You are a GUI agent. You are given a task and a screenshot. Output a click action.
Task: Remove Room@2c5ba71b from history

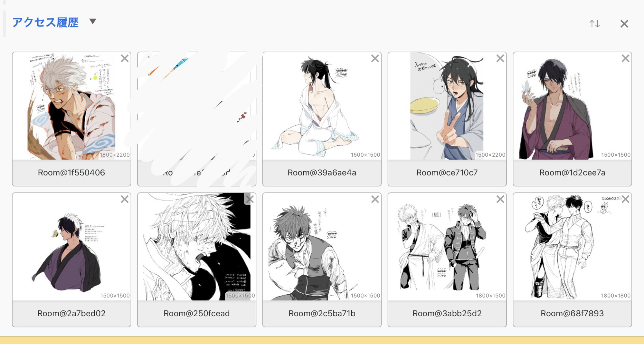point(375,199)
